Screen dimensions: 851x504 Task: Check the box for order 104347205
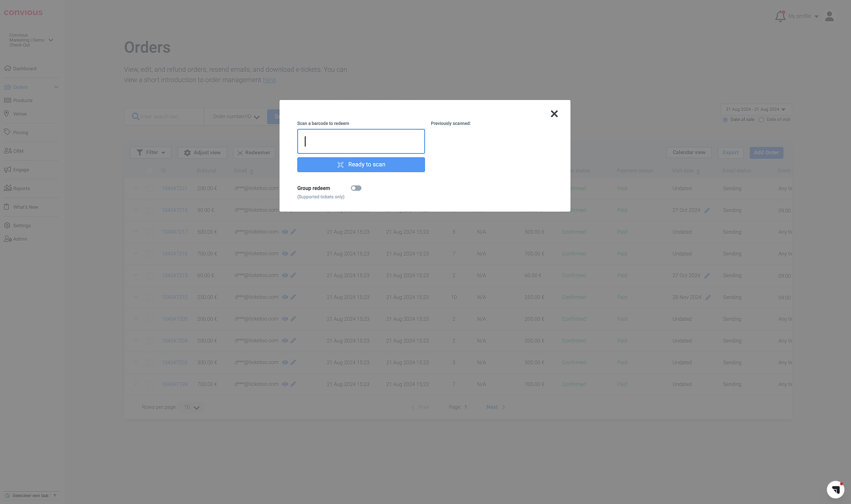coord(150,319)
